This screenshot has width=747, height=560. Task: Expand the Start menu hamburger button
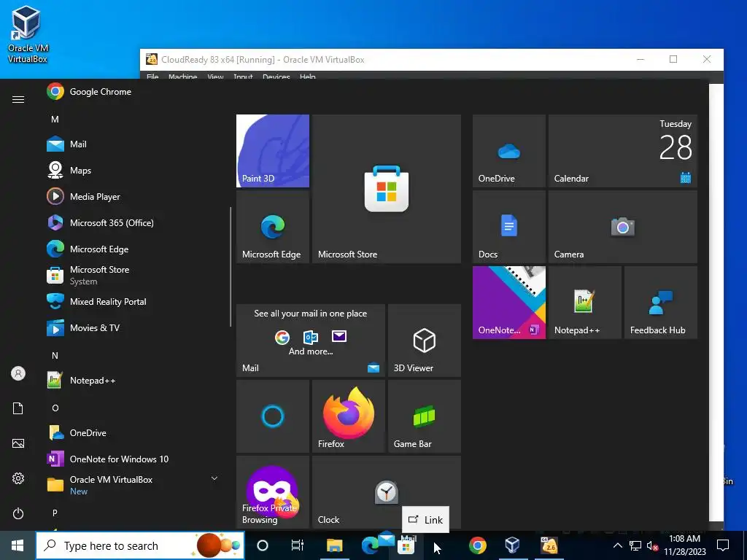(x=18, y=99)
